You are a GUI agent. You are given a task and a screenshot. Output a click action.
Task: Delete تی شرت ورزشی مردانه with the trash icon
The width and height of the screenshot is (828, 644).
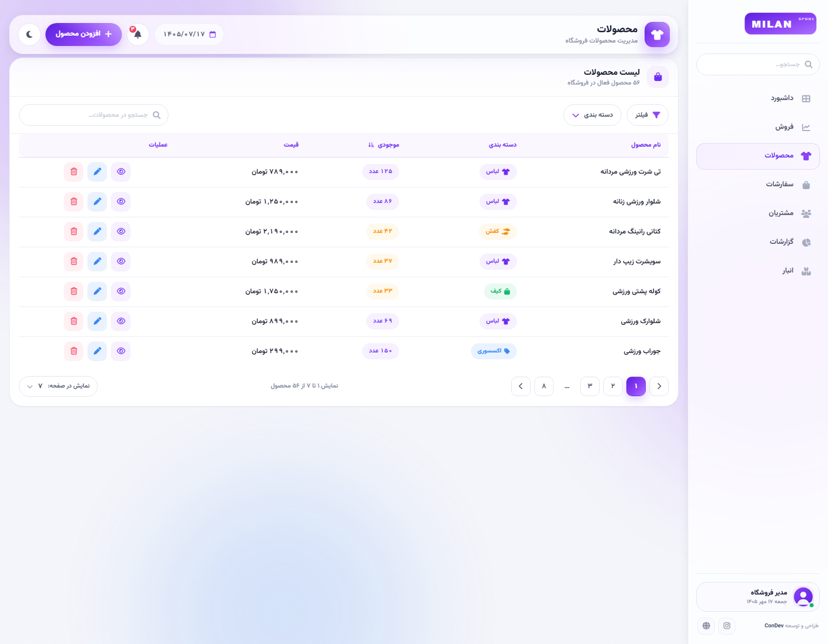74,171
